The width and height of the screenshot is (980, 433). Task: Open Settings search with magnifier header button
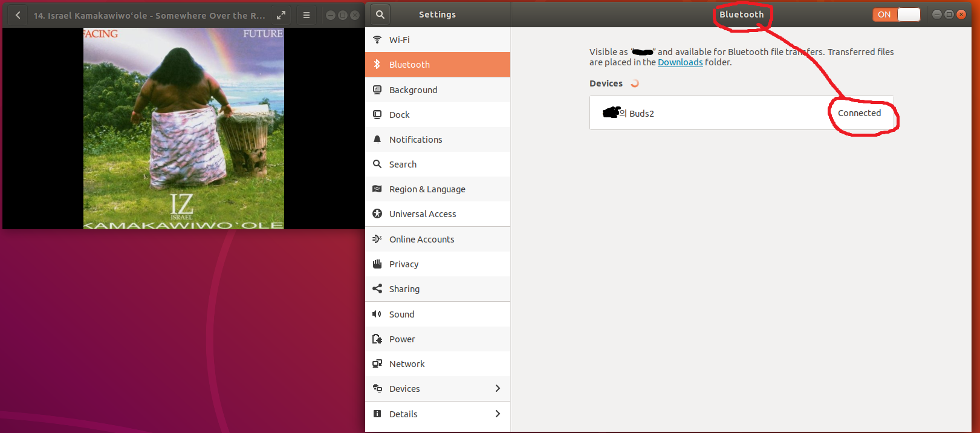click(x=380, y=15)
